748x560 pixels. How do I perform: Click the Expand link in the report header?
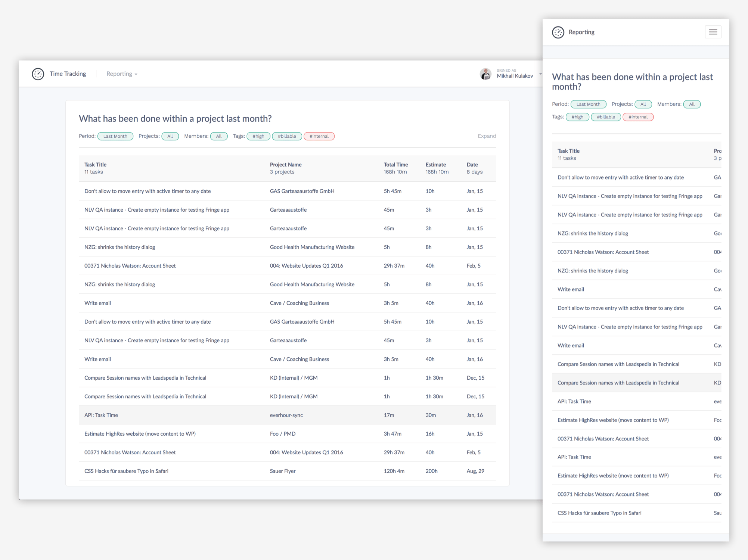click(487, 136)
